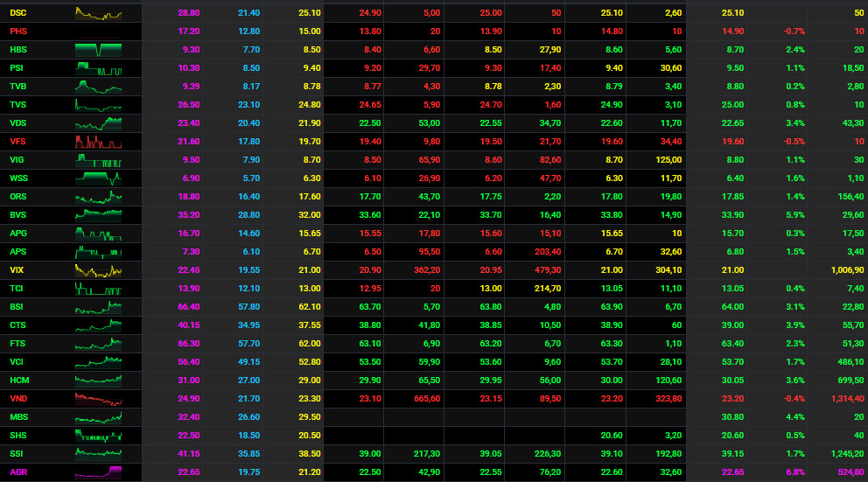Click BVS percent change 5.9%
The width and height of the screenshot is (868, 482).
tap(795, 214)
